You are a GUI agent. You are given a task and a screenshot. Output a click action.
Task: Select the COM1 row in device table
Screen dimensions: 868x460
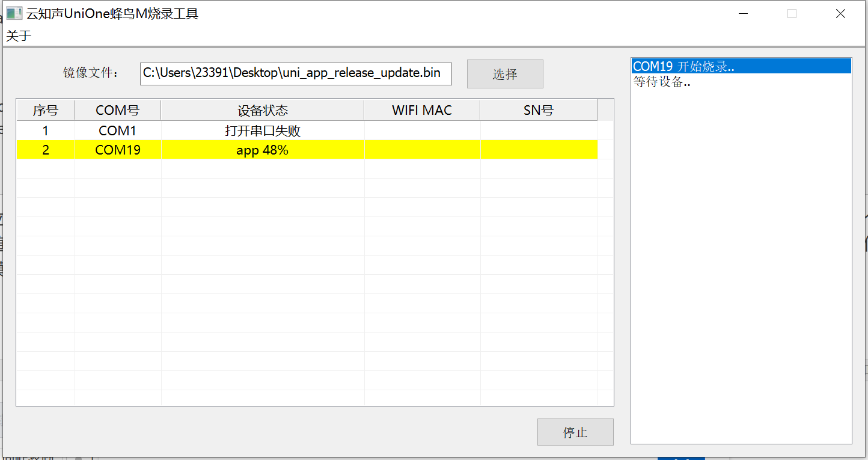pos(307,130)
